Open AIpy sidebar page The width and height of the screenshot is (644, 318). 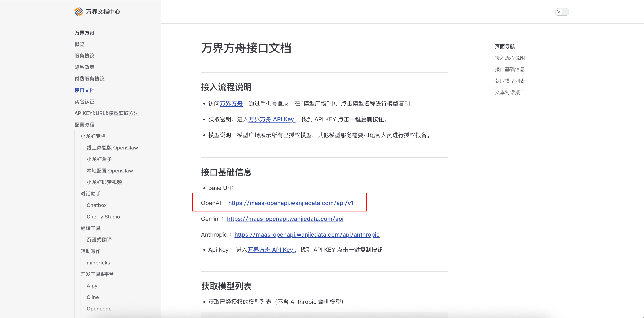click(92, 285)
